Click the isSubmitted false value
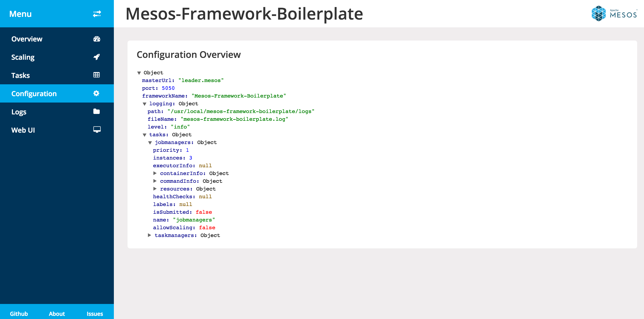The width and height of the screenshot is (644, 319). (x=204, y=212)
